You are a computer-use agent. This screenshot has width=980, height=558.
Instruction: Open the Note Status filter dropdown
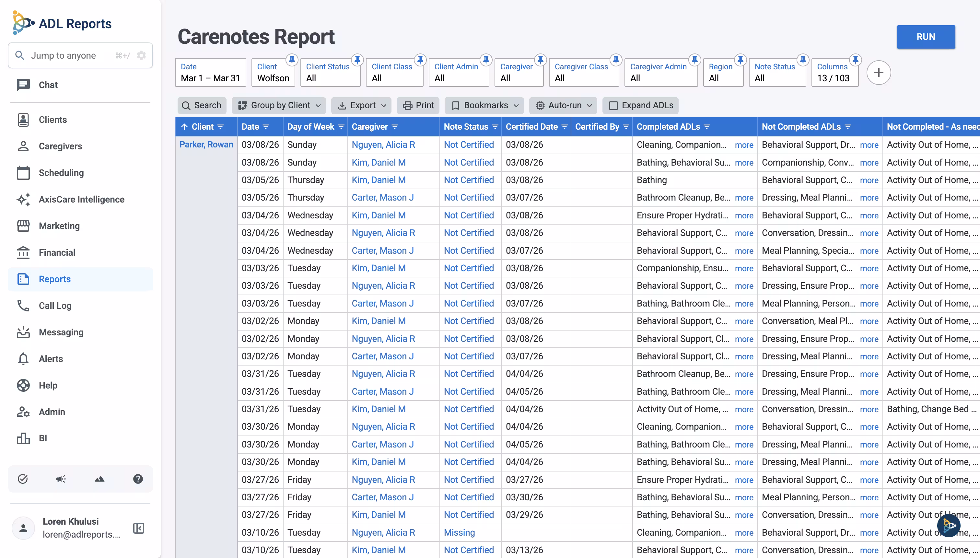[x=777, y=73]
